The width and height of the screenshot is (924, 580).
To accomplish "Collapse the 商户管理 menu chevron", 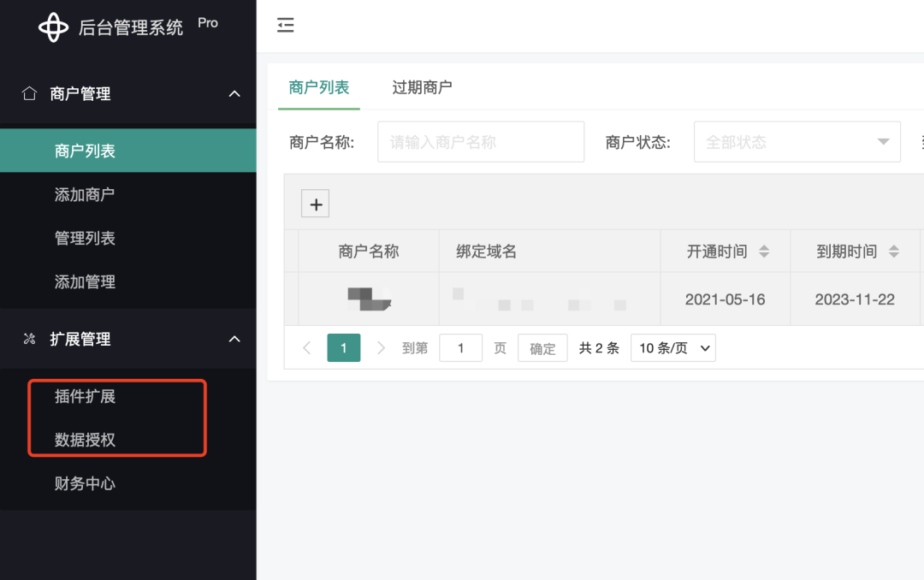I will (234, 94).
